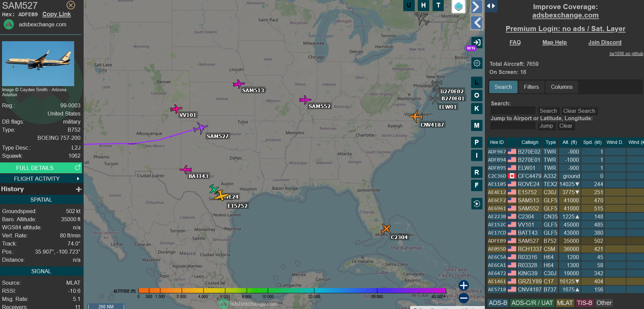Viewport: 644px width, 309px height.
Task: Select SAM552 aircraft icon on map
Action: pos(305,100)
